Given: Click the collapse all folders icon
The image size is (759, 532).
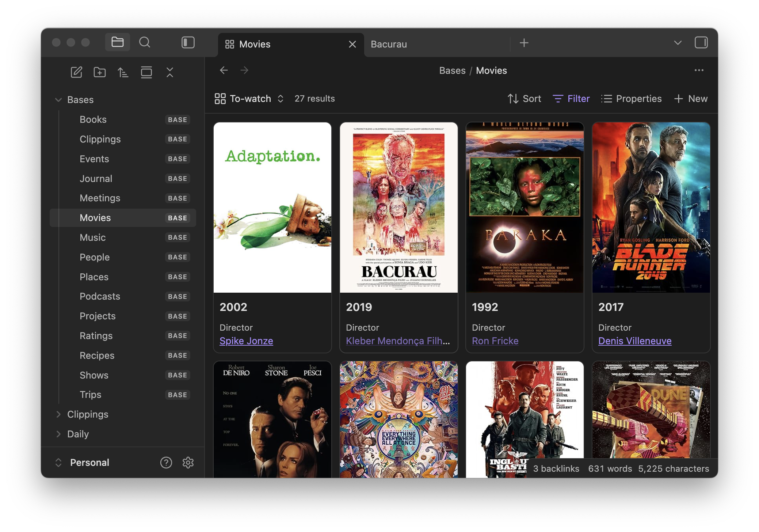Looking at the screenshot, I should [x=170, y=72].
